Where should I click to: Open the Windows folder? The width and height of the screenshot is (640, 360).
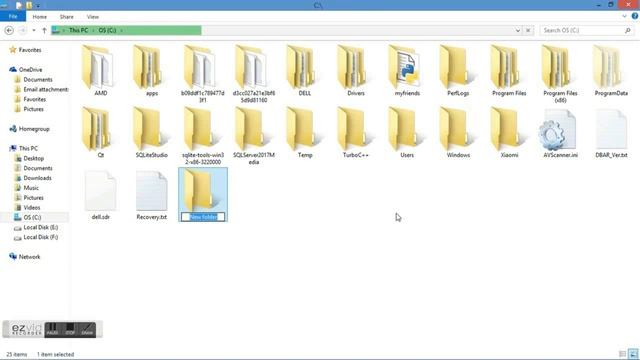[458, 132]
